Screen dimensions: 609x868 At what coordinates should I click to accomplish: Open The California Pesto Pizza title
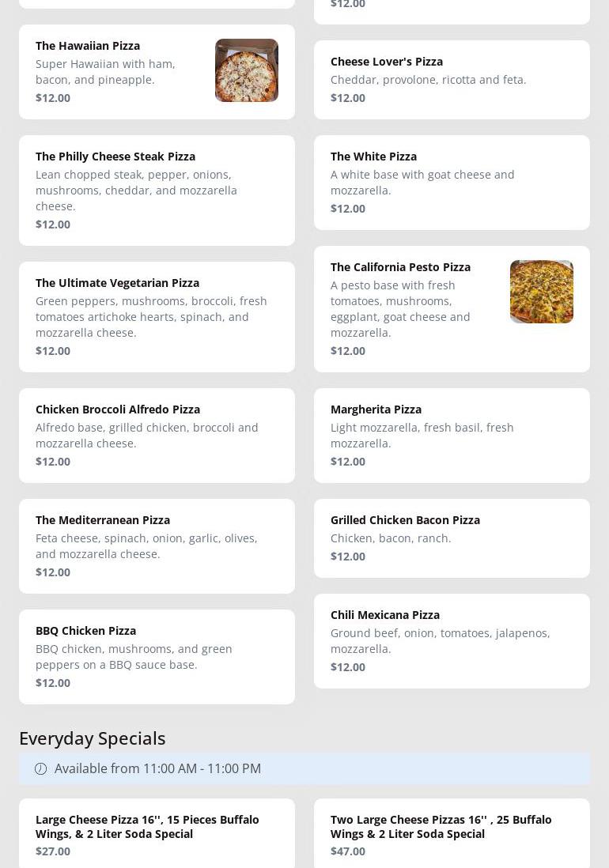pyautogui.click(x=400, y=267)
